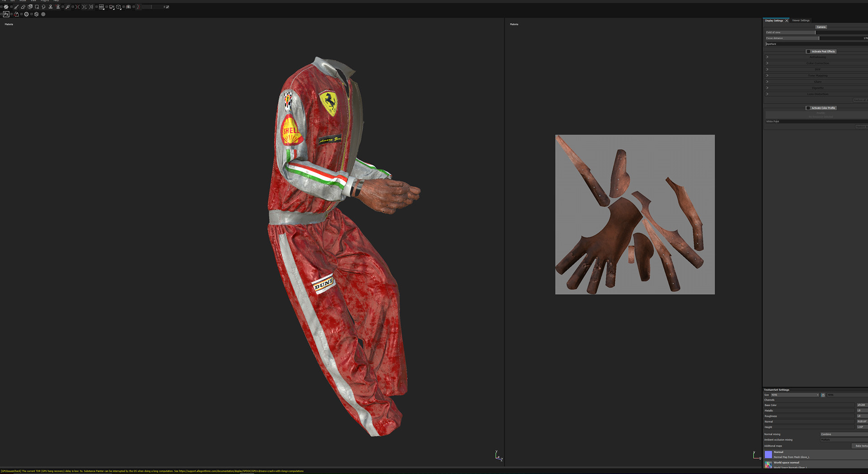Click the glove UV texture in 2D view
This screenshot has width=868, height=474.
635,215
